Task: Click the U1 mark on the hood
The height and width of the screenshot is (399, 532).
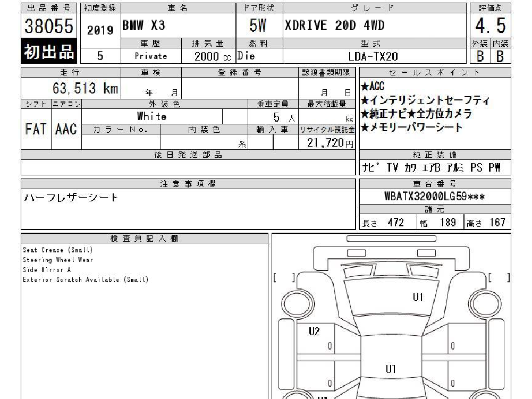Action: [x=418, y=298]
